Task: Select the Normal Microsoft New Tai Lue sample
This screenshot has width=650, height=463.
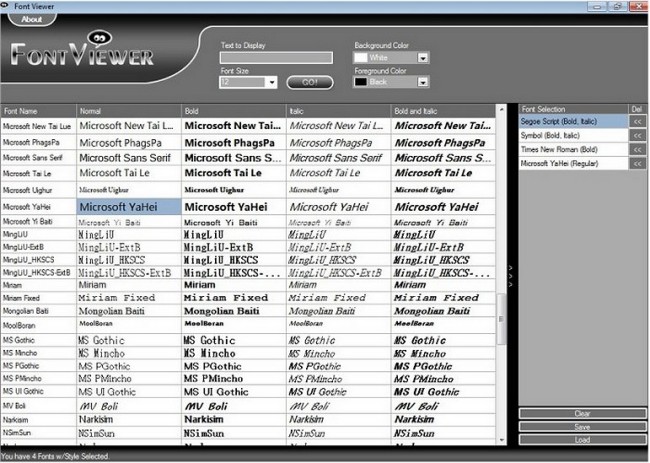Action: [129, 126]
